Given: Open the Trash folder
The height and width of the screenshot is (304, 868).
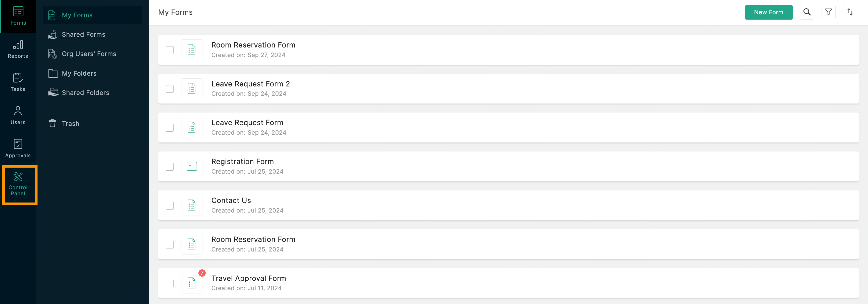Looking at the screenshot, I should (x=70, y=123).
